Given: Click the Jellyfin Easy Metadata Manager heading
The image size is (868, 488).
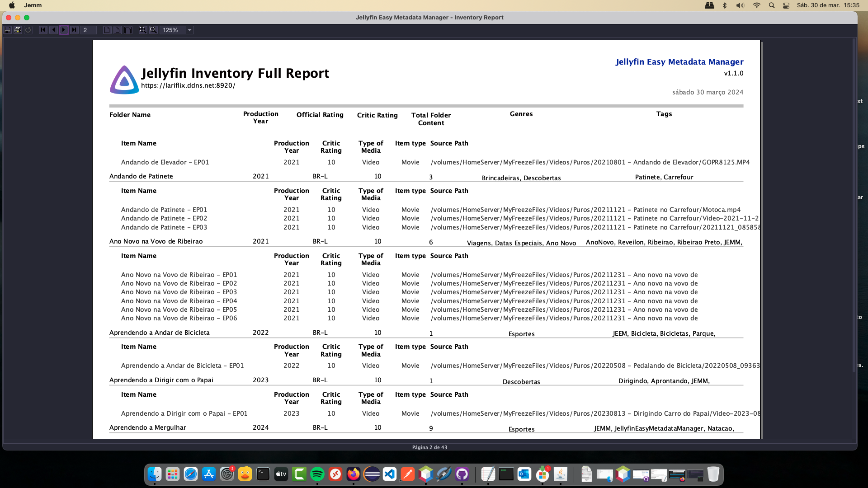Looking at the screenshot, I should pyautogui.click(x=679, y=62).
